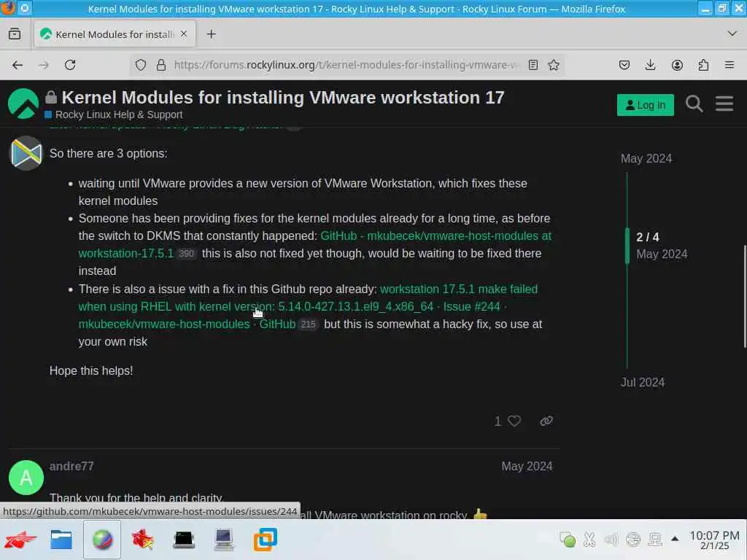Open the topic title link
The width and height of the screenshot is (747, 560).
(283, 97)
